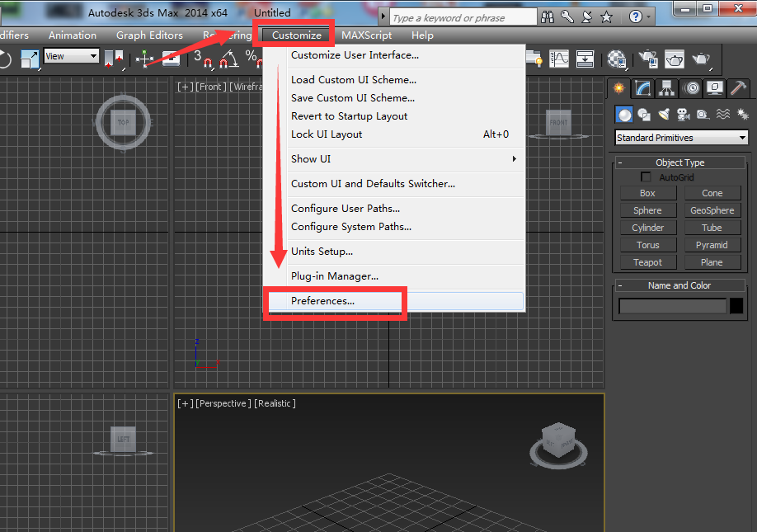Open the Rendered Frame Window icon
The height and width of the screenshot is (532, 757).
click(675, 59)
